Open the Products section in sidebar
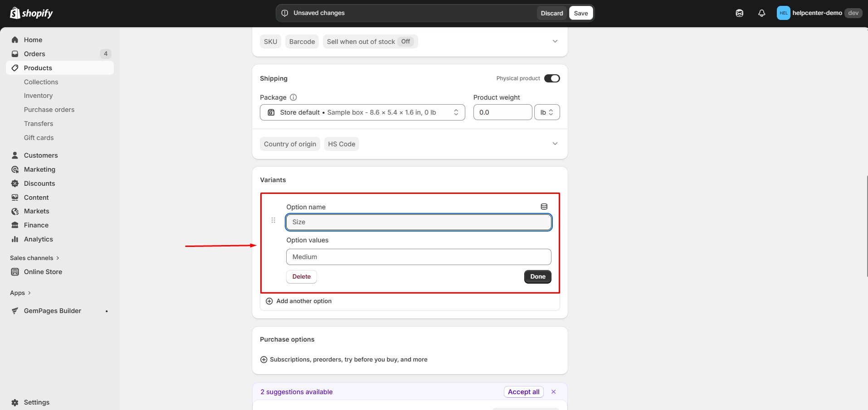This screenshot has width=868, height=410. pos(39,68)
